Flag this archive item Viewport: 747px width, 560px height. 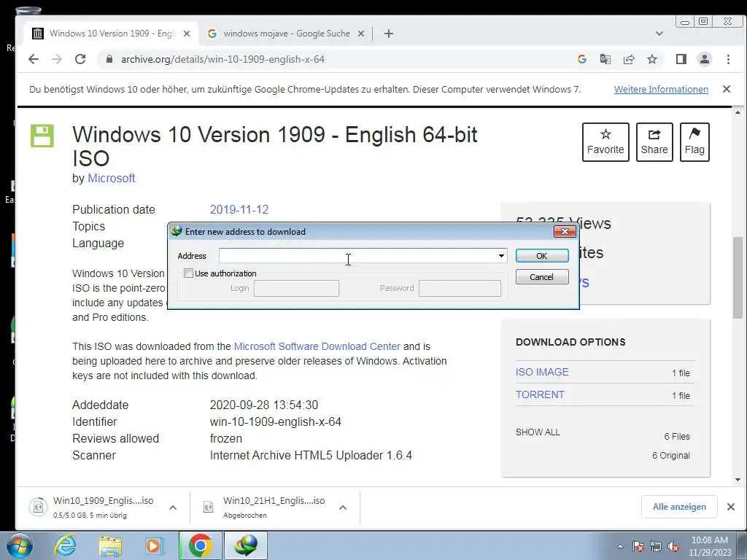pos(694,142)
